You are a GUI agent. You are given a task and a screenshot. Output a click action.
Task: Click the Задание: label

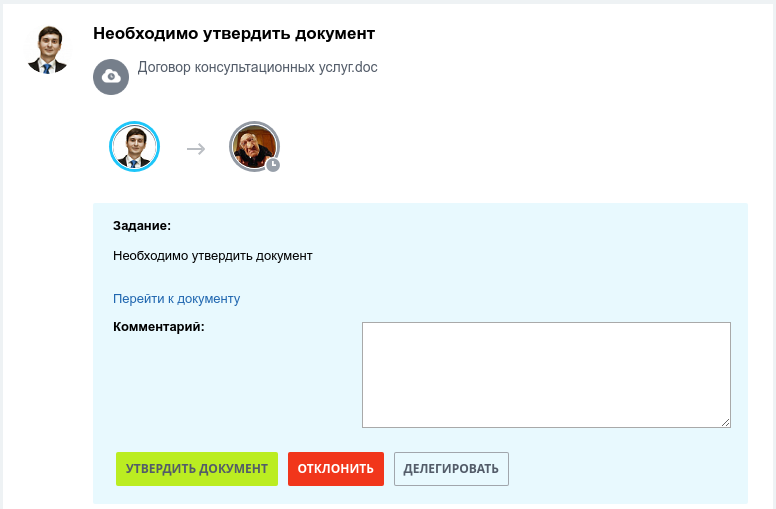142,226
